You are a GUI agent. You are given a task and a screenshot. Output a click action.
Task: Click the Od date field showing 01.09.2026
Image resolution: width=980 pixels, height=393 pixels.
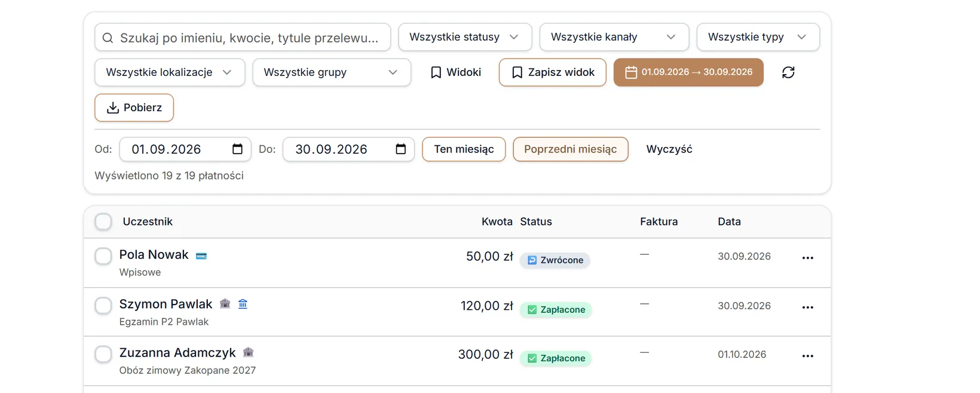pyautogui.click(x=185, y=149)
